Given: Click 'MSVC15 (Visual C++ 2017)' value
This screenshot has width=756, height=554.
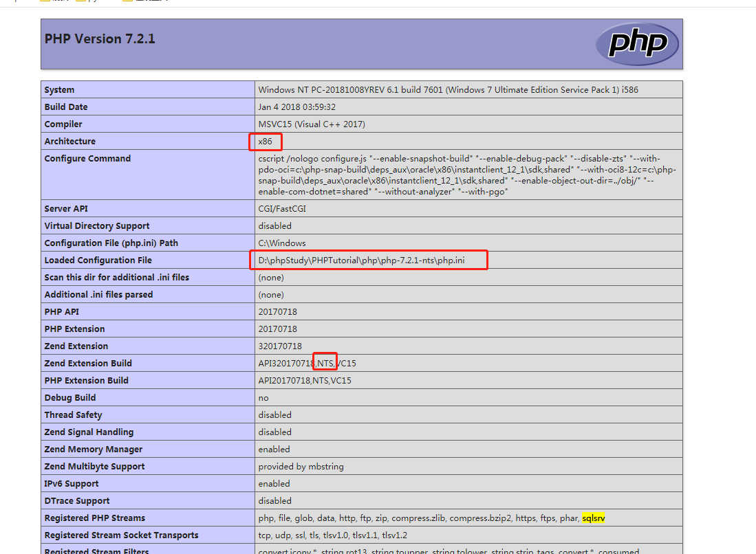Looking at the screenshot, I should [312, 124].
